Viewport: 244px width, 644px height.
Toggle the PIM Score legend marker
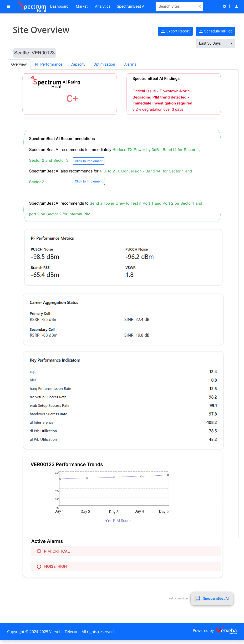pos(107,521)
